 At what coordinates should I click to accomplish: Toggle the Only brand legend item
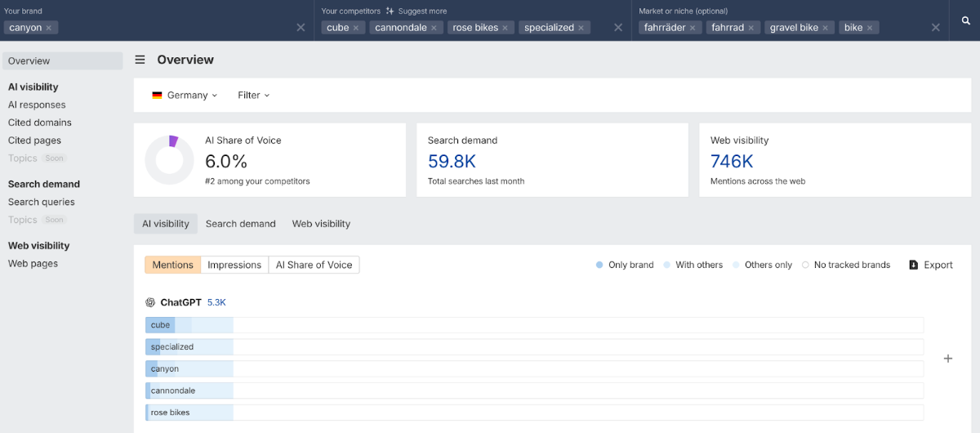625,265
